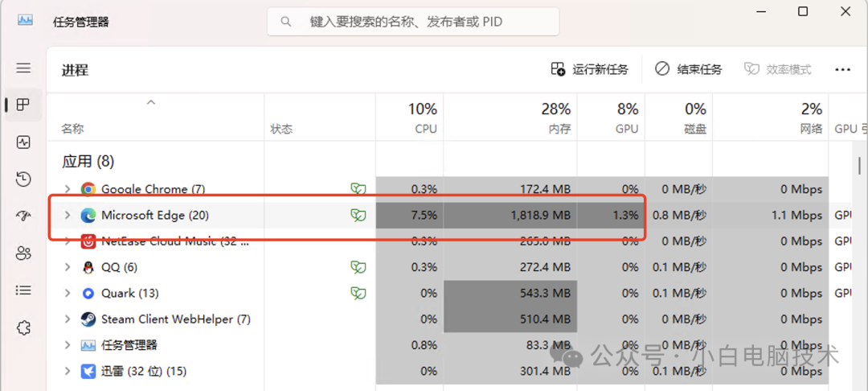Viewport: 868px width, 391px height.
Task: Expand the Google Chrome (7) process group
Action: tap(67, 189)
